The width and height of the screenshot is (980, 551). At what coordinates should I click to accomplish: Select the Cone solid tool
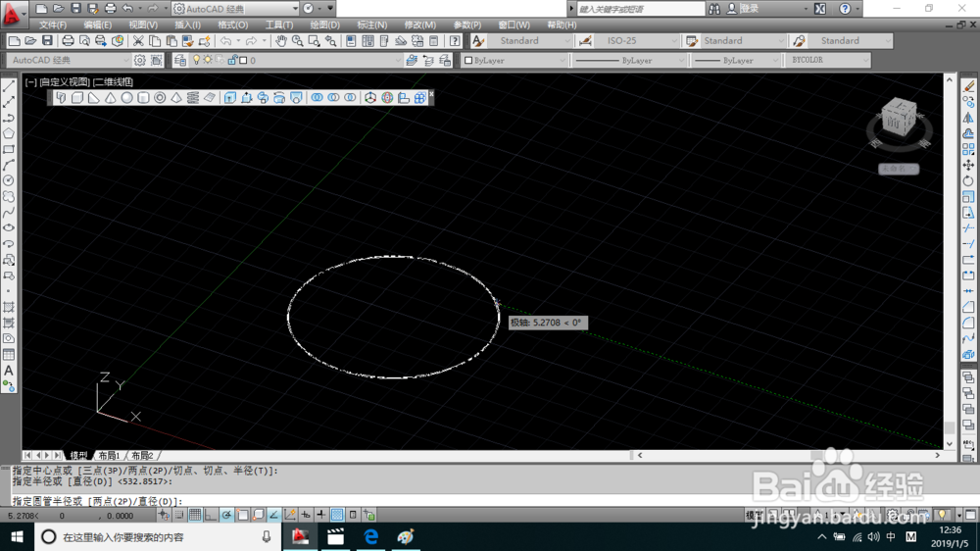pyautogui.click(x=110, y=98)
